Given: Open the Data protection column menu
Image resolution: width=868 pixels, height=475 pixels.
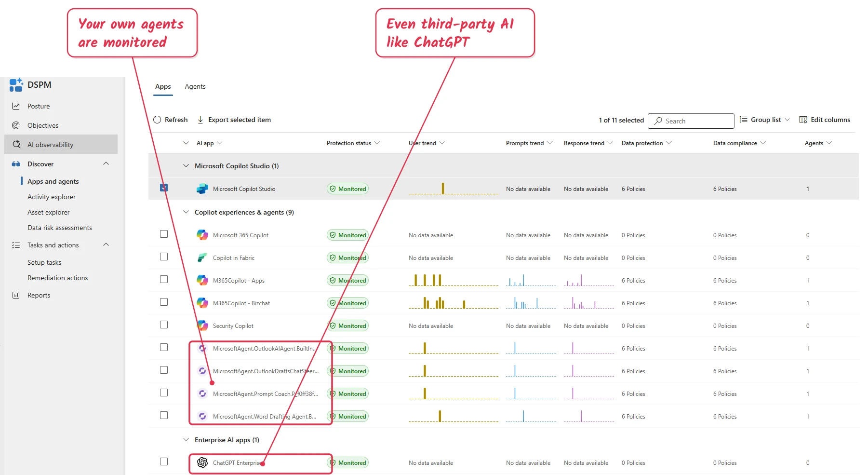Looking at the screenshot, I should pyautogui.click(x=669, y=143).
